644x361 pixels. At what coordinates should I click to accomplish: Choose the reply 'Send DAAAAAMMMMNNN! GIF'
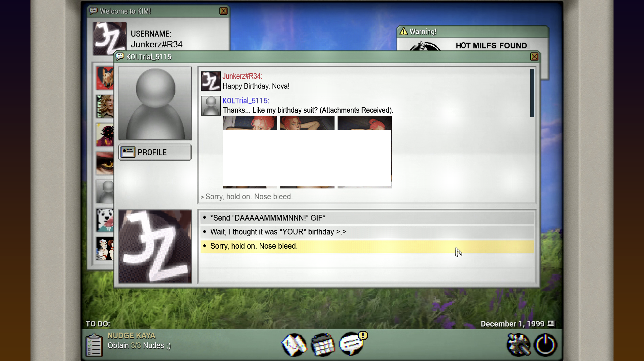click(367, 218)
